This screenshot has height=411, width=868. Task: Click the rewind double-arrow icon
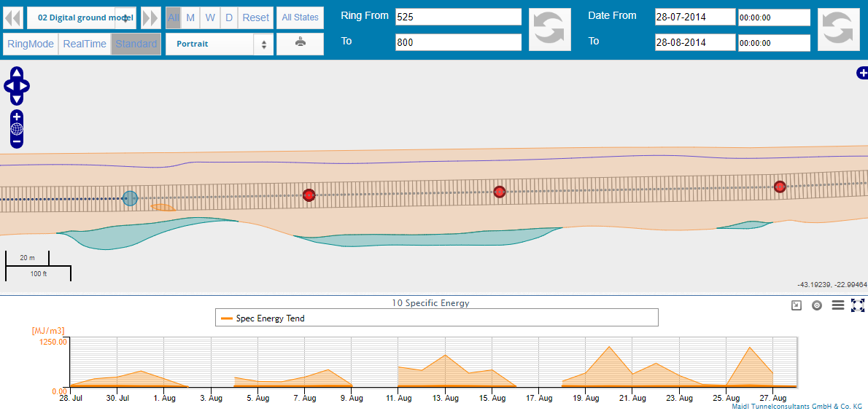point(12,17)
